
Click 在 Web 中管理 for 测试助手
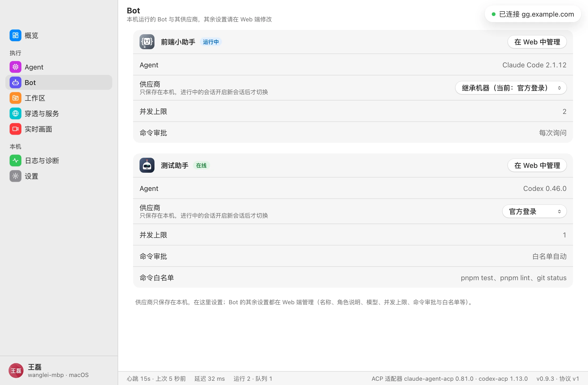tap(537, 165)
